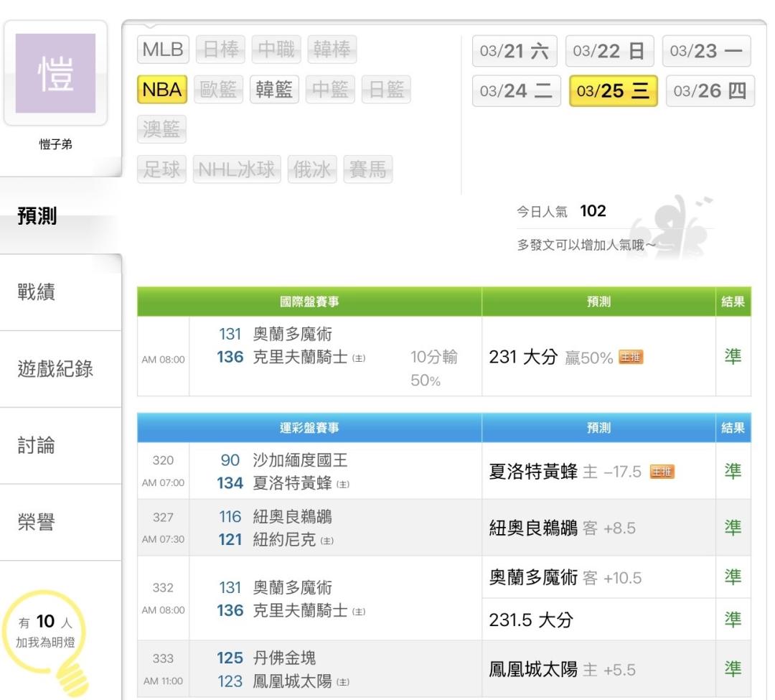Select the 韓棒 league filter

coord(332,50)
